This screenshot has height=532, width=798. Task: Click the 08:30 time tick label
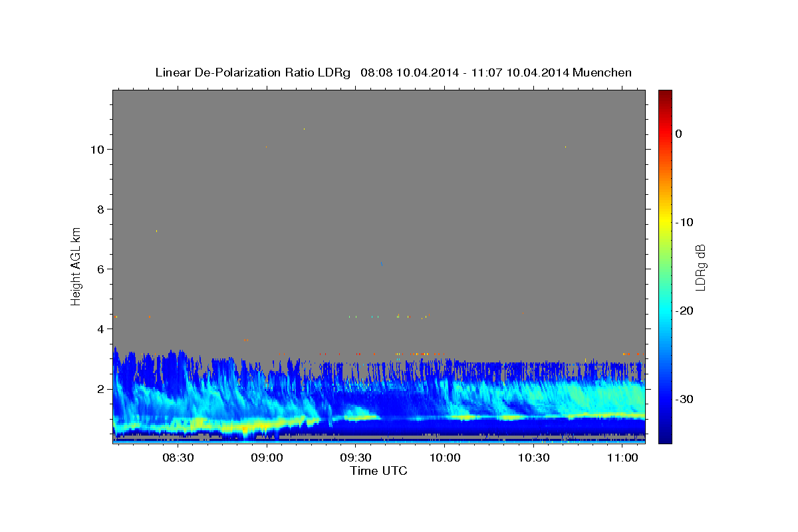[178, 458]
